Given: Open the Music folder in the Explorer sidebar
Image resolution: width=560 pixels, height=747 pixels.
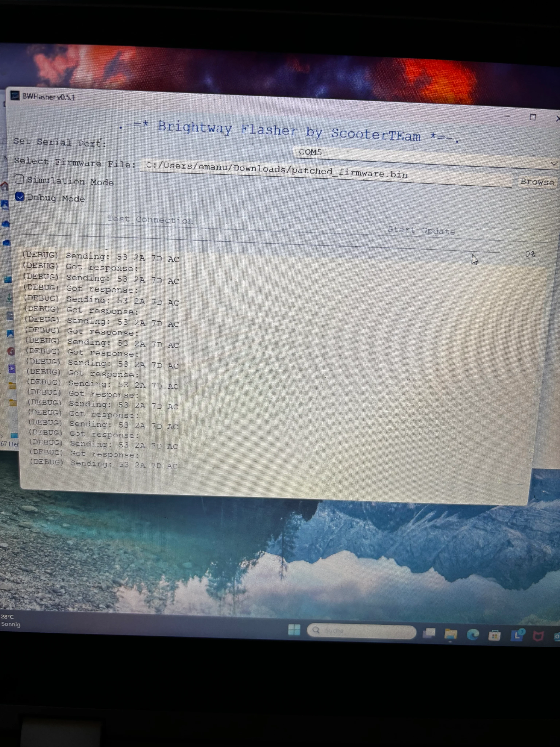Looking at the screenshot, I should 11,351.
